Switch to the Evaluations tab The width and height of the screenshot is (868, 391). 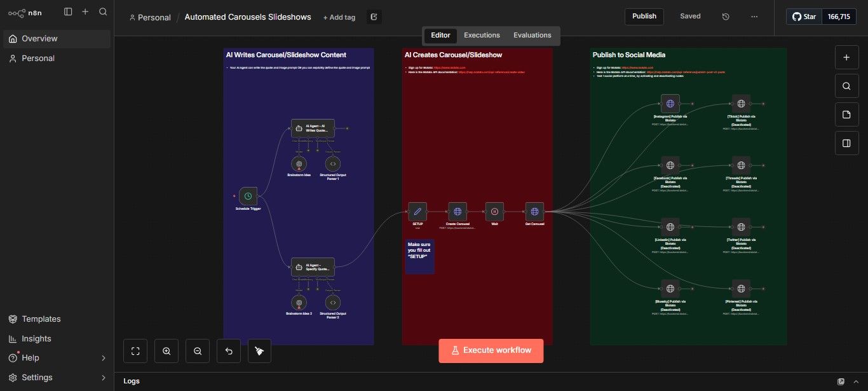532,36
